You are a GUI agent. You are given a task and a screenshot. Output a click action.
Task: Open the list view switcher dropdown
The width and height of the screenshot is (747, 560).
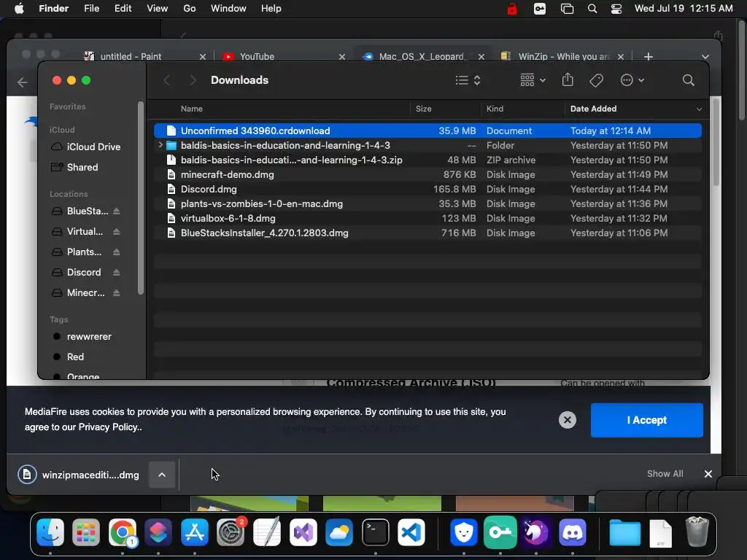tap(468, 80)
